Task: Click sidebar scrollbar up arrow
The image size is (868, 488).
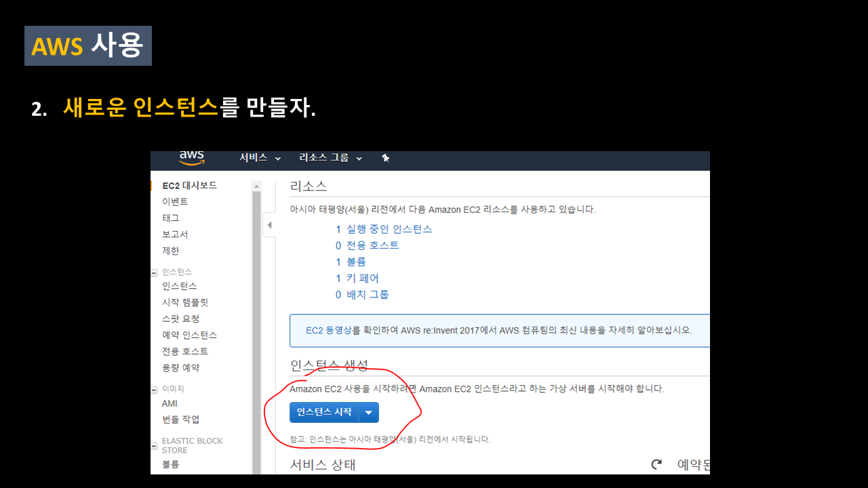Action: tap(256, 186)
